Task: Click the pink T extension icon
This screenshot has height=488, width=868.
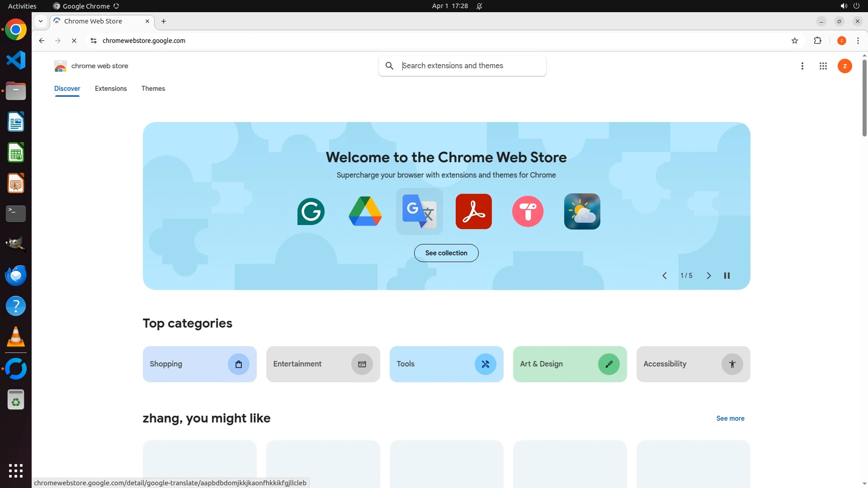Action: pos(528,211)
